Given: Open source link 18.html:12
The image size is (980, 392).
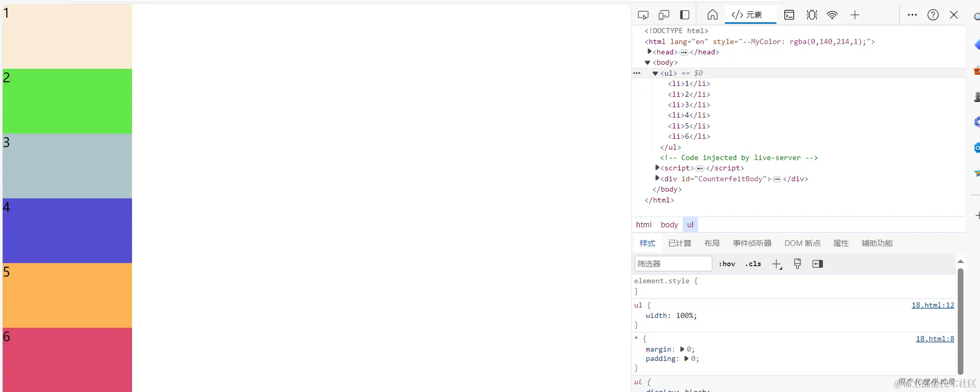Looking at the screenshot, I should pyautogui.click(x=933, y=306).
